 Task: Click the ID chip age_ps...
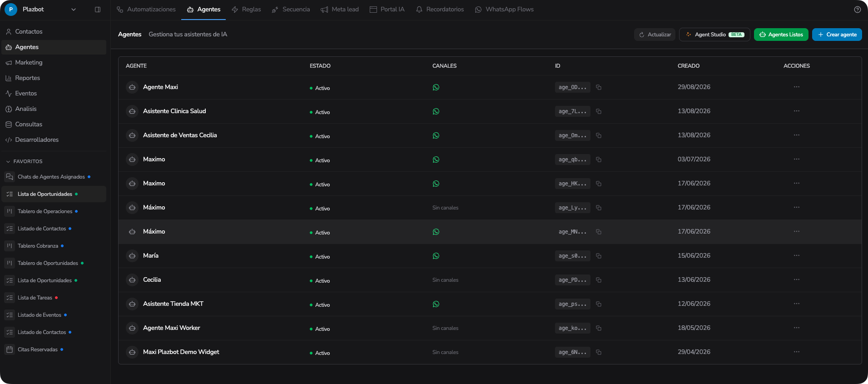coord(572,304)
